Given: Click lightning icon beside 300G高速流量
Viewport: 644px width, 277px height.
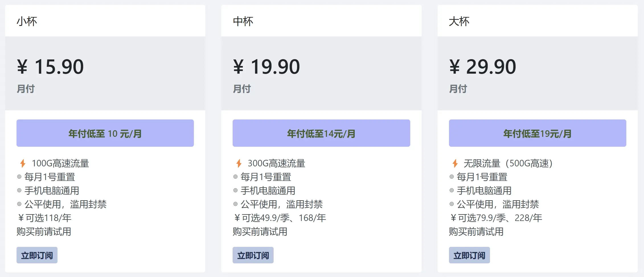Looking at the screenshot, I should click(x=239, y=163).
